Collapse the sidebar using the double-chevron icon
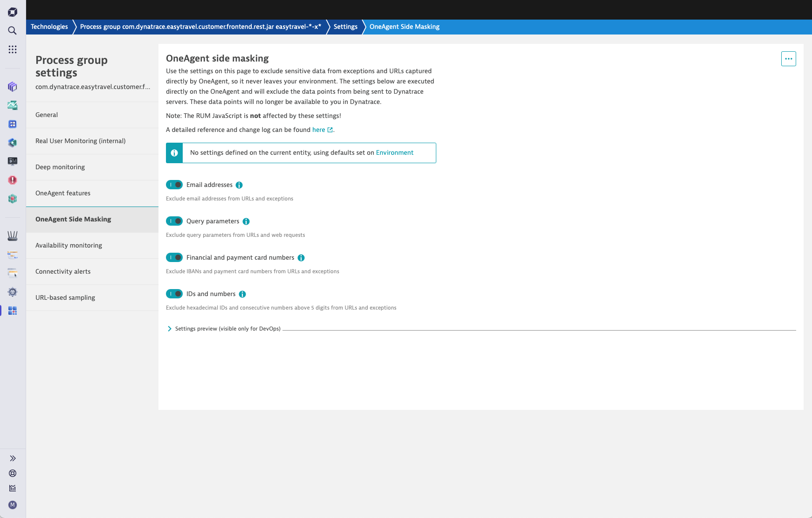Viewport: 812px width, 518px height. [x=13, y=458]
